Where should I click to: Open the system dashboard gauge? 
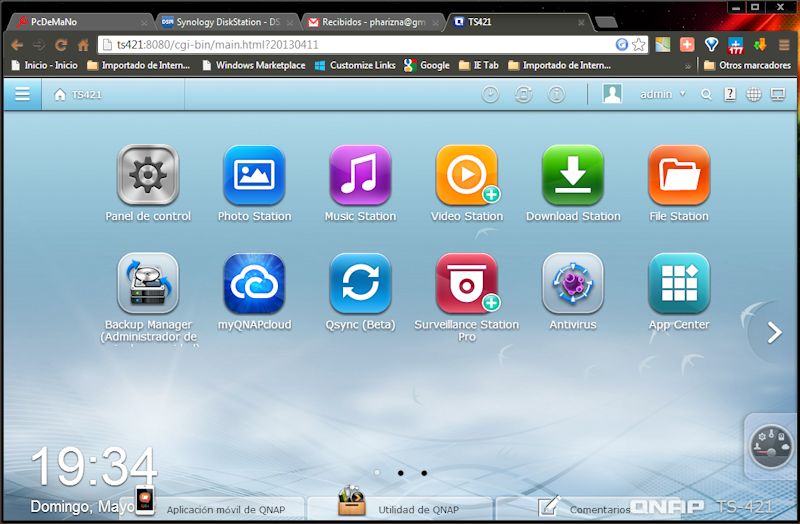(771, 446)
